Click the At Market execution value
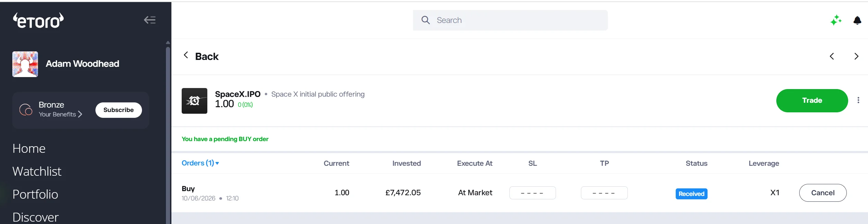868x224 pixels. point(475,193)
